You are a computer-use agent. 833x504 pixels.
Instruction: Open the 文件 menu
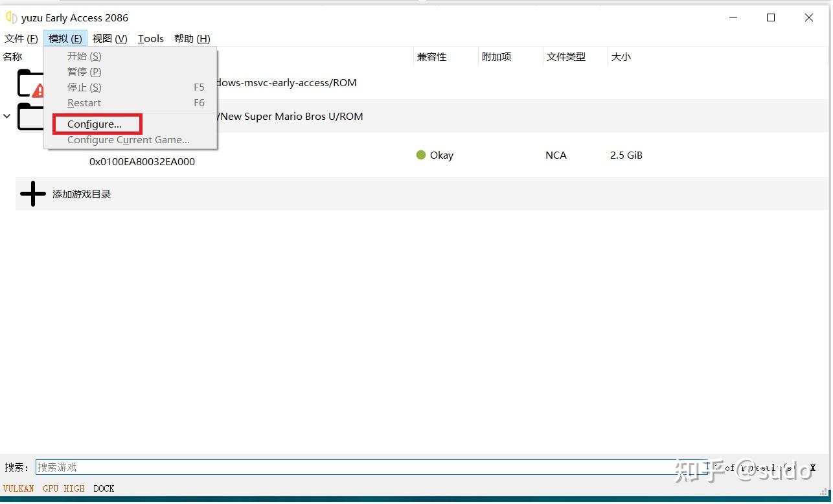point(20,38)
